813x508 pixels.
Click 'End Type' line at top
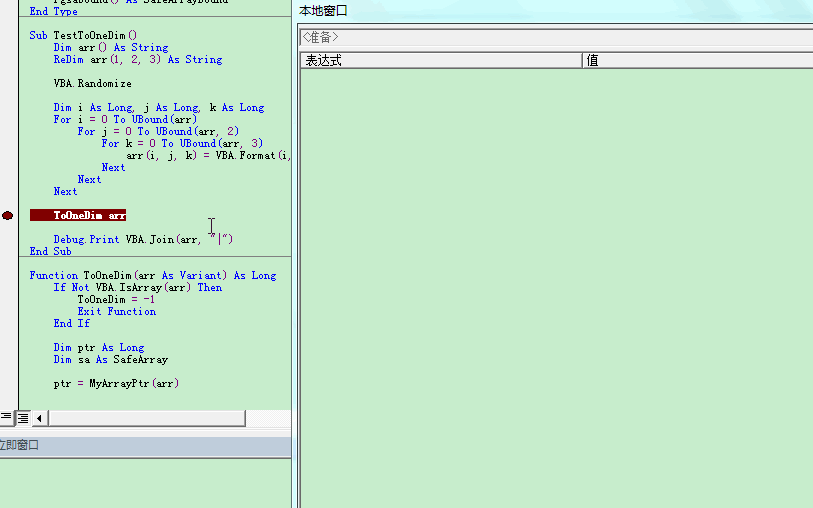53,11
